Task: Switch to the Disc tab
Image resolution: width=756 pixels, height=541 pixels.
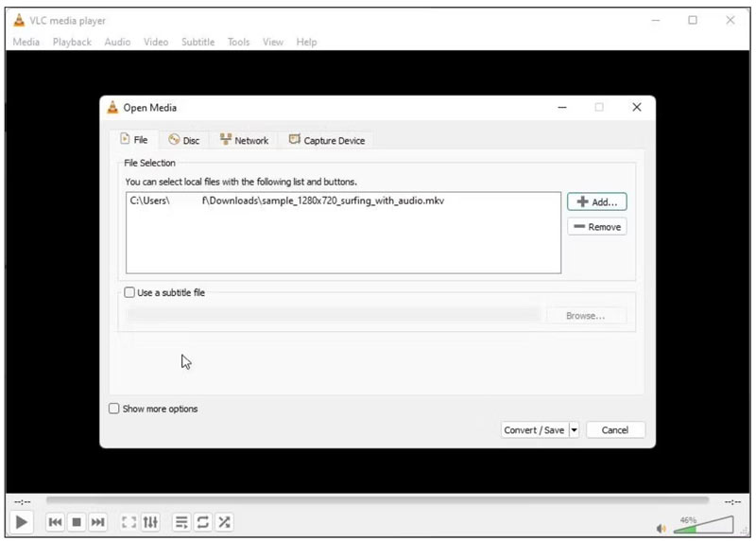Action: 183,140
